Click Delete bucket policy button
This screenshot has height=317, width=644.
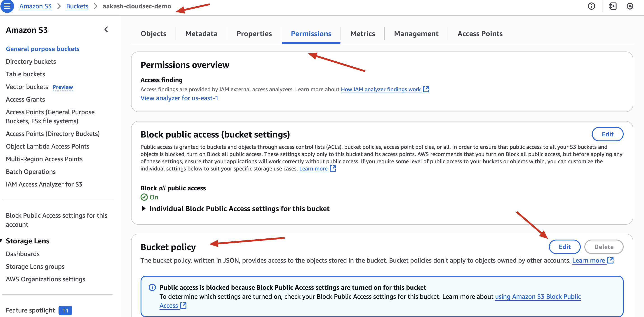click(604, 247)
